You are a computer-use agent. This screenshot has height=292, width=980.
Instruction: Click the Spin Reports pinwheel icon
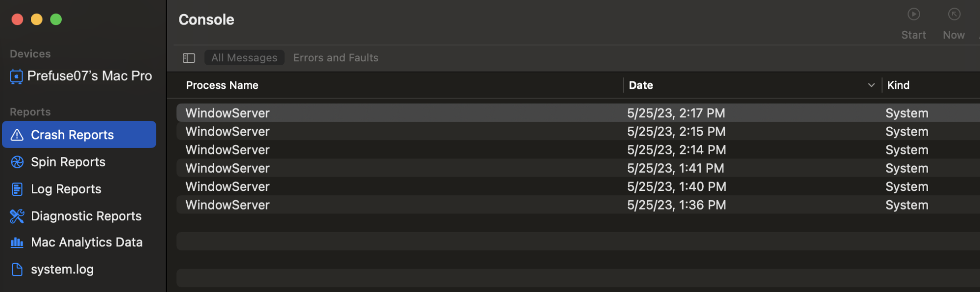tap(17, 162)
